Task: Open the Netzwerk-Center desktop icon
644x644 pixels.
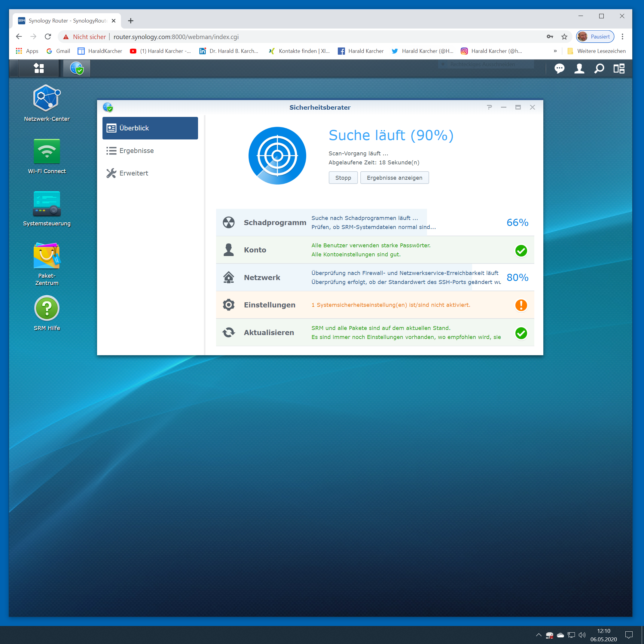Action: coord(47,98)
